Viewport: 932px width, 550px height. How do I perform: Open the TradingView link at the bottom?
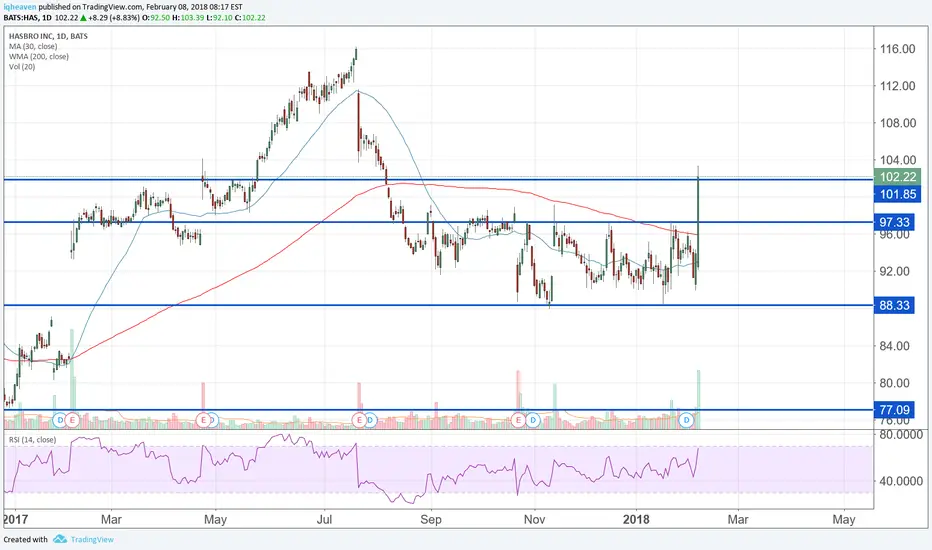[92, 539]
